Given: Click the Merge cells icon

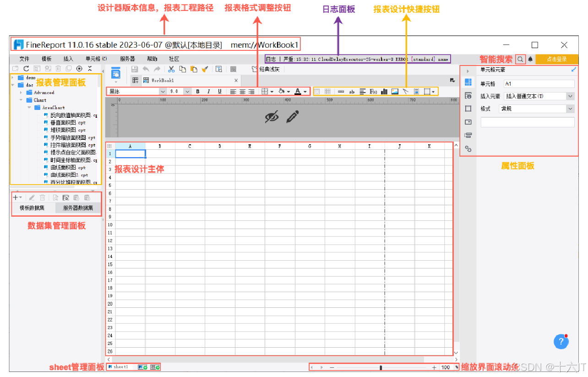Looking at the screenshot, I should (x=317, y=92).
